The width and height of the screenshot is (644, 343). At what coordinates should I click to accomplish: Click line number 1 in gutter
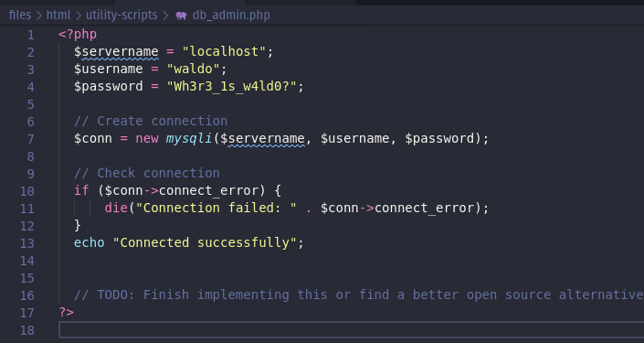point(31,35)
